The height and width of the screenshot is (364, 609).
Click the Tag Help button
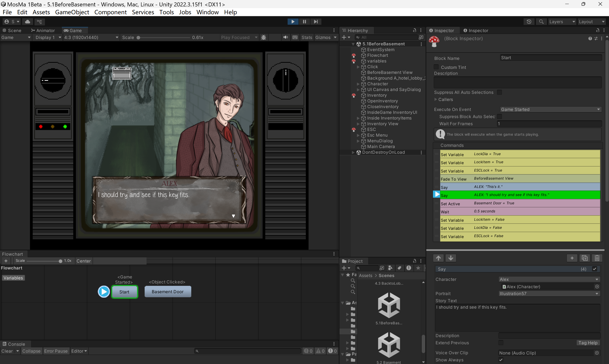(x=588, y=343)
